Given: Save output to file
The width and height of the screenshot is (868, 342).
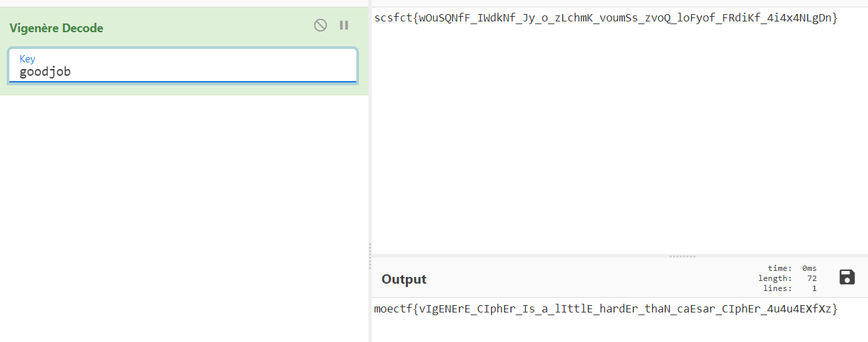Looking at the screenshot, I should pos(847,277).
